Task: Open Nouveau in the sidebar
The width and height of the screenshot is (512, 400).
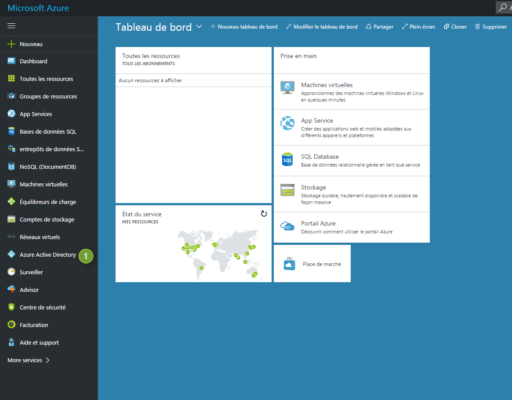Action: coord(31,44)
